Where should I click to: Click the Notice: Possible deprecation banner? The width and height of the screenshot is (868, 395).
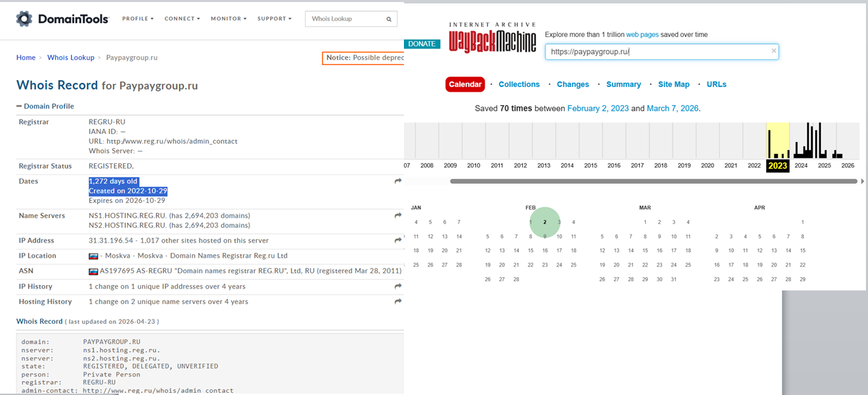(x=364, y=58)
